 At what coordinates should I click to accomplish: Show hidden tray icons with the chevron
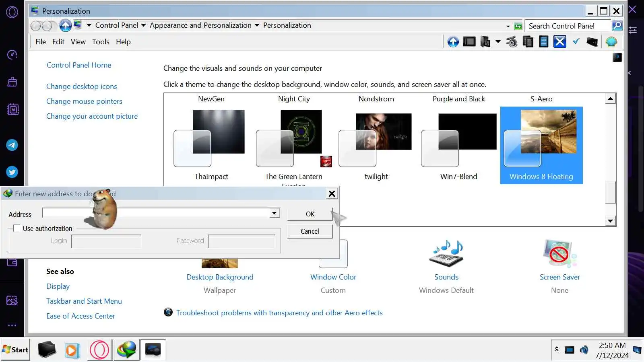(557, 349)
